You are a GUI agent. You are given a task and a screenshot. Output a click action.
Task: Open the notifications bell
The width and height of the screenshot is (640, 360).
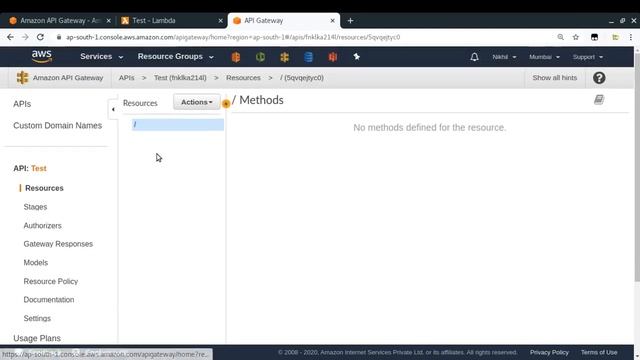point(474,57)
